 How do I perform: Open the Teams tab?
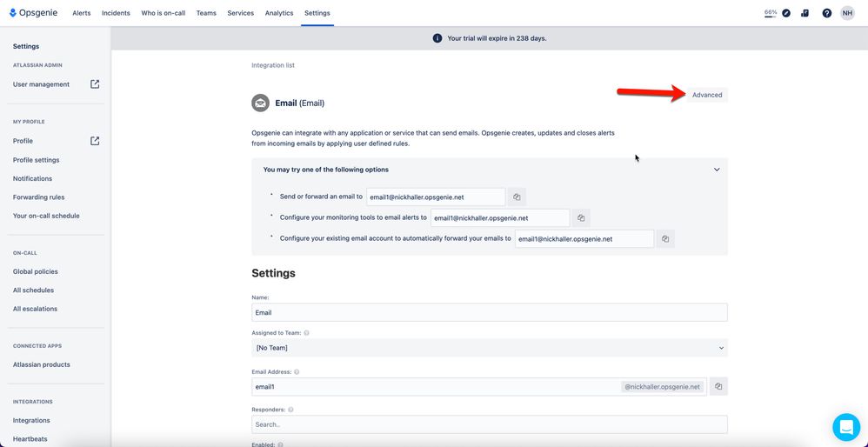click(206, 13)
